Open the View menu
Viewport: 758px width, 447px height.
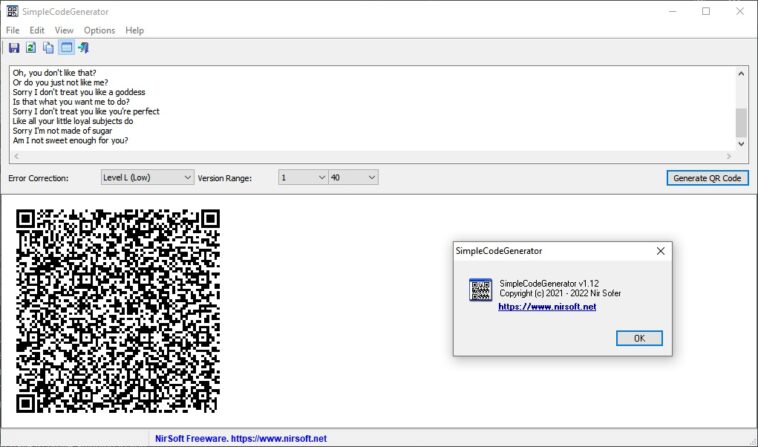tap(64, 30)
